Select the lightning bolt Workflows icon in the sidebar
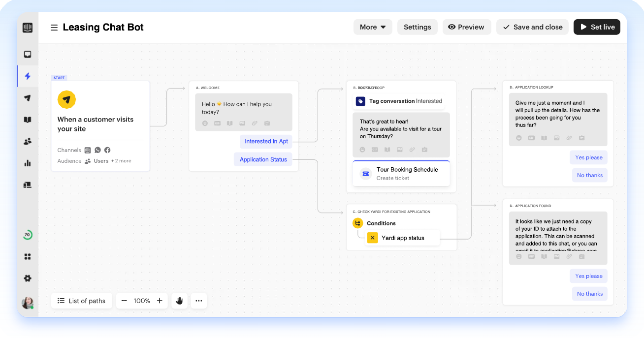The height and width of the screenshot is (338, 644). click(x=28, y=76)
